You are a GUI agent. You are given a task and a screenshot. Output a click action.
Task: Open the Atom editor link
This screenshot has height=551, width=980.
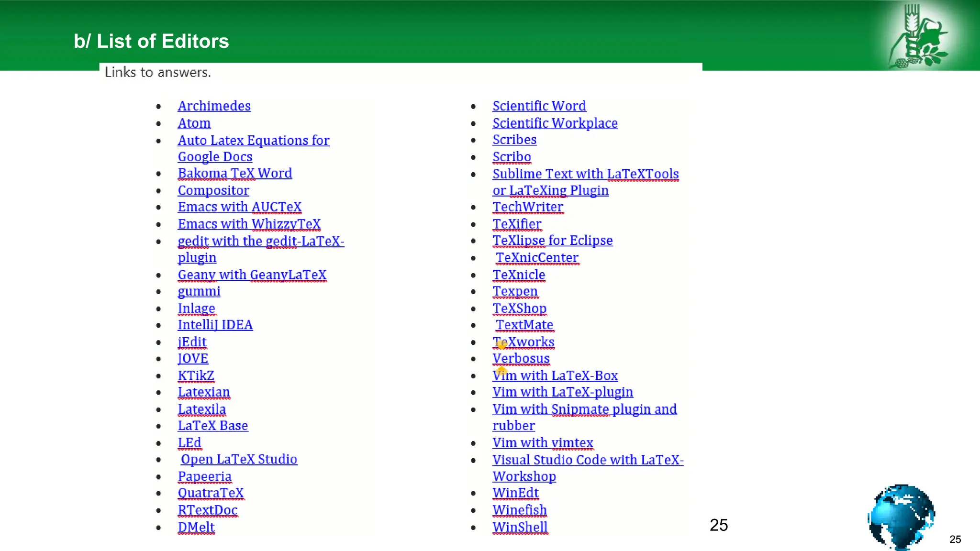pyautogui.click(x=194, y=123)
